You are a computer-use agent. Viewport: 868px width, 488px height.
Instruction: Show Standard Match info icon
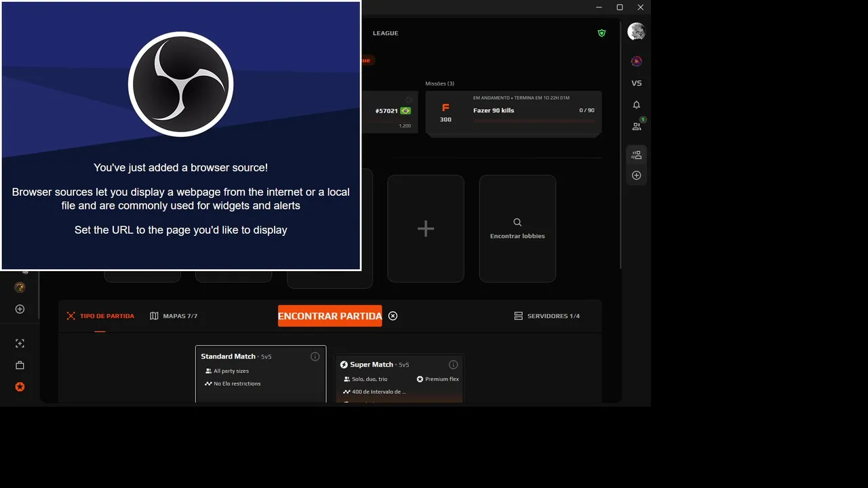click(x=315, y=357)
